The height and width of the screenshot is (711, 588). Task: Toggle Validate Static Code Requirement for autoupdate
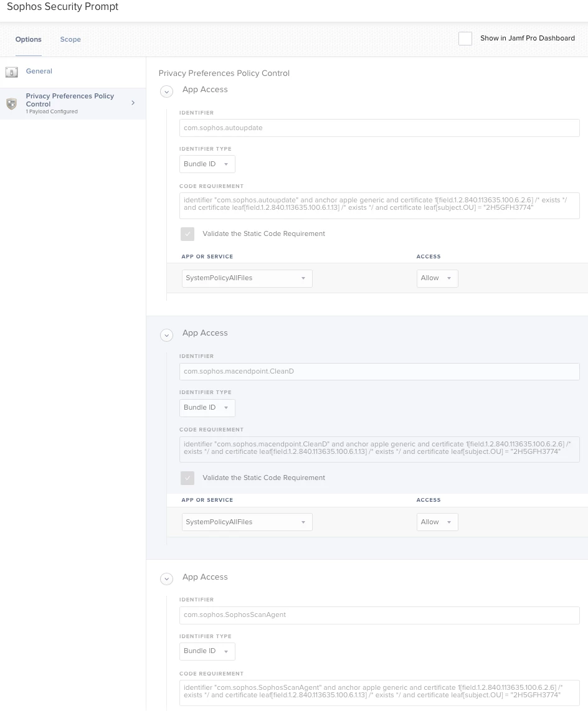[x=187, y=234]
